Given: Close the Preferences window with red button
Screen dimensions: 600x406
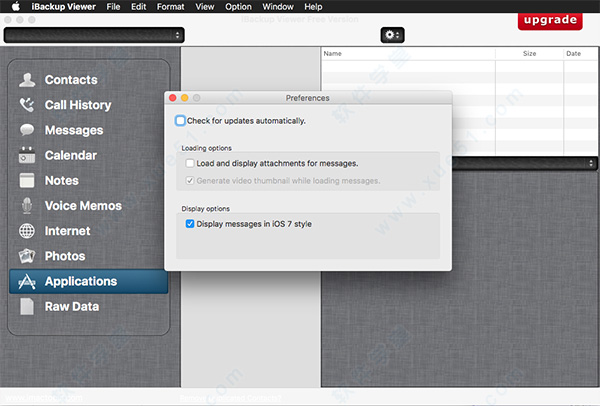Looking at the screenshot, I should [x=173, y=98].
